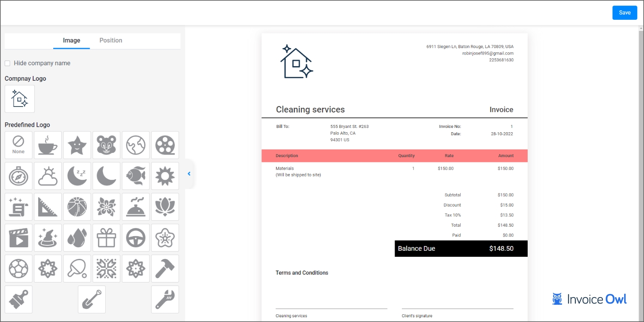Choose the shovel logo icon
This screenshot has width=644, height=322.
[x=92, y=299]
